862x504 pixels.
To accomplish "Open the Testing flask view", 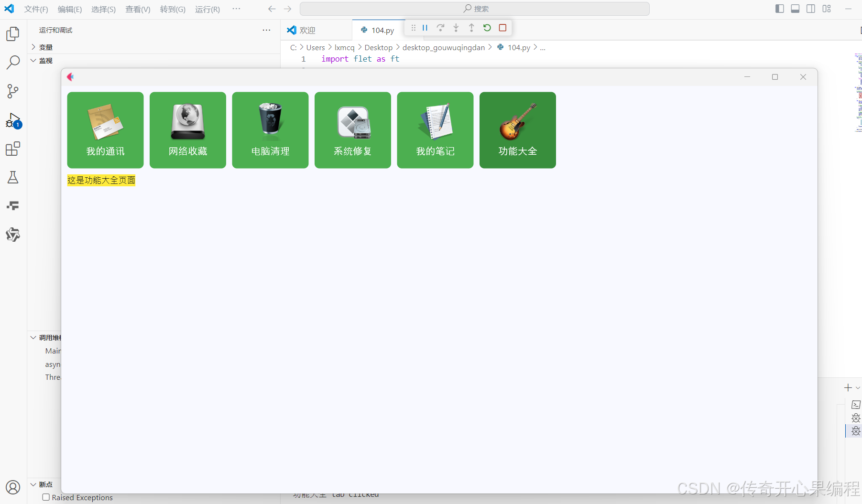I will tap(13, 178).
